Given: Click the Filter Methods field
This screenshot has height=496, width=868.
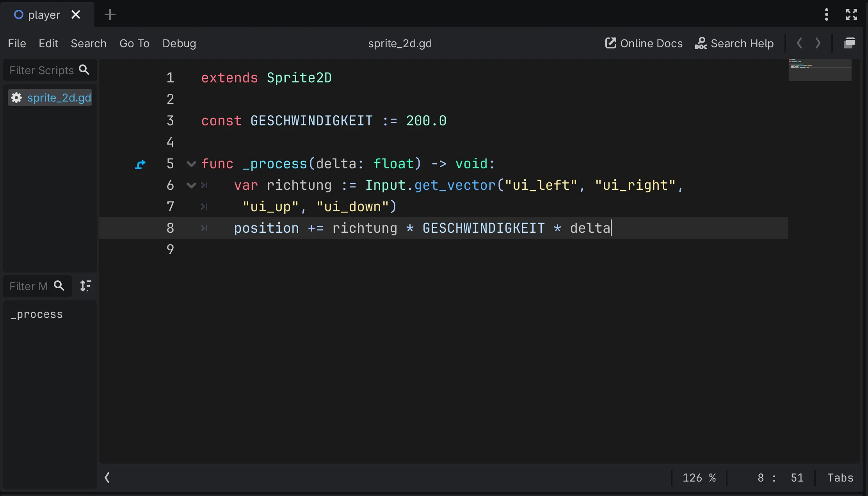Looking at the screenshot, I should (x=37, y=286).
